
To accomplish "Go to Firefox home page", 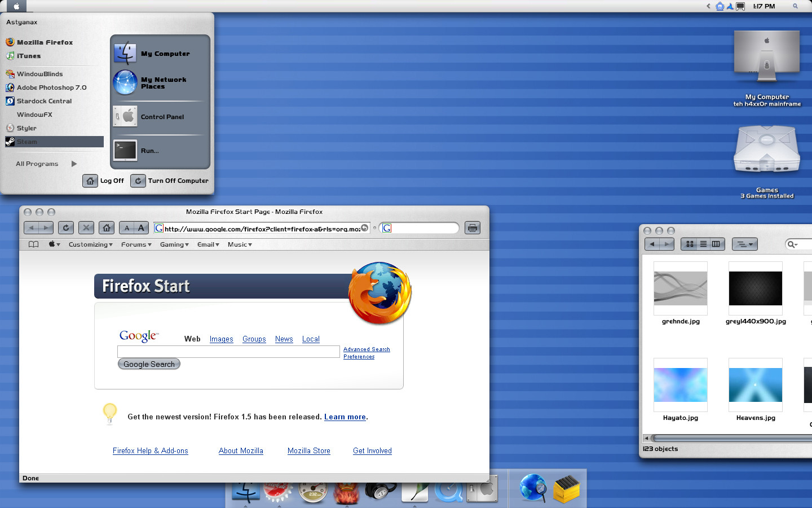I will [x=107, y=228].
